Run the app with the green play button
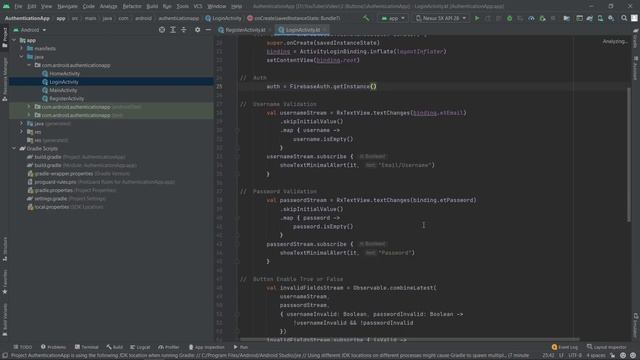Screen dimensions: 640x360 (477, 18)
